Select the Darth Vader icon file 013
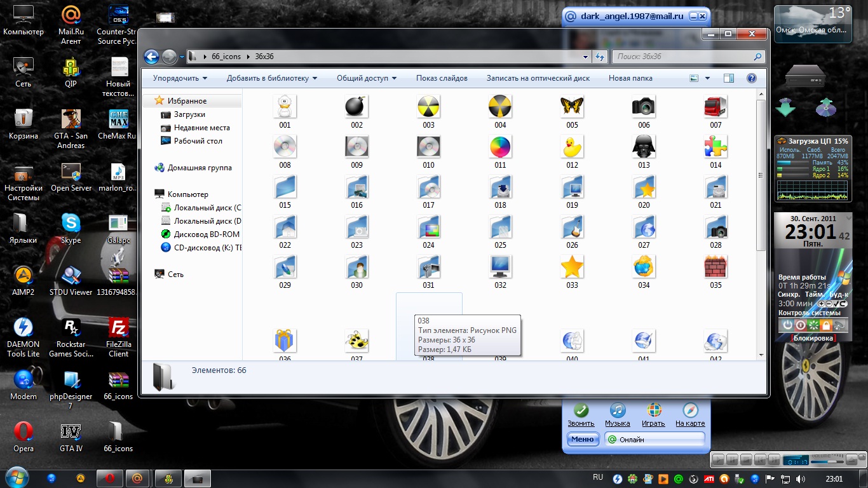The image size is (868, 488). tap(644, 147)
